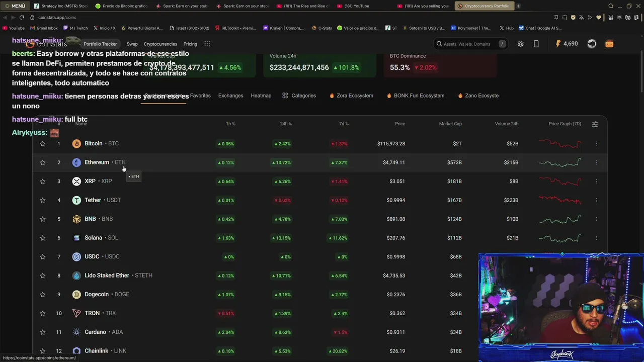Open the Swap nav item

click(132, 44)
